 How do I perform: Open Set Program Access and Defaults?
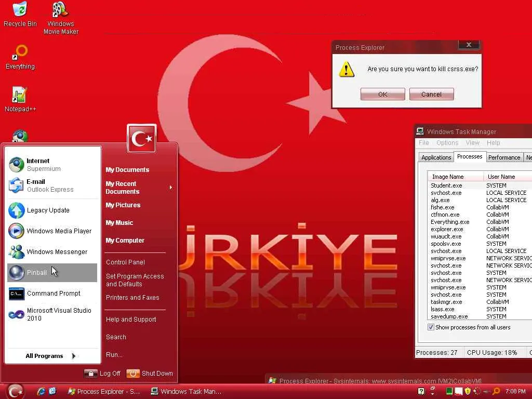click(135, 280)
